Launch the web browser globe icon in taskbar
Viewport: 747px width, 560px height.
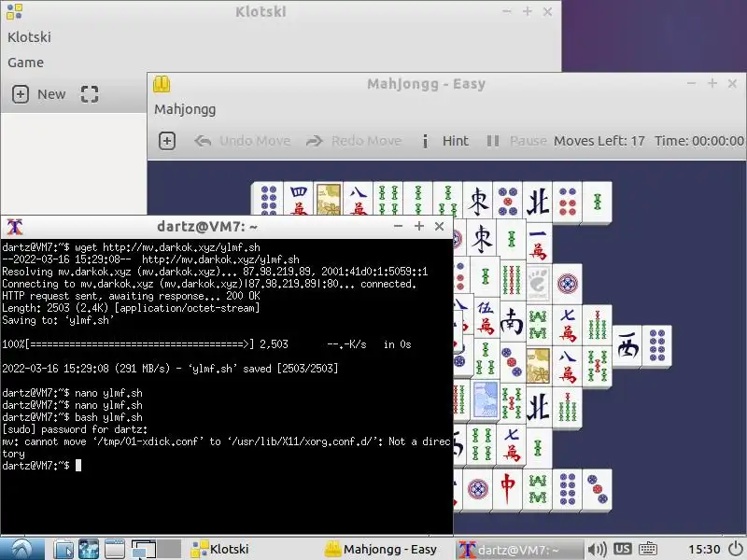pos(89,549)
